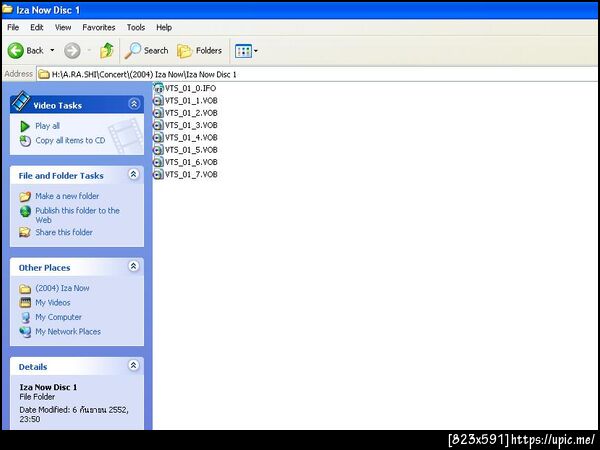Image resolution: width=600 pixels, height=450 pixels.
Task: Select file VTS_01_3.VOB
Action: point(191,125)
